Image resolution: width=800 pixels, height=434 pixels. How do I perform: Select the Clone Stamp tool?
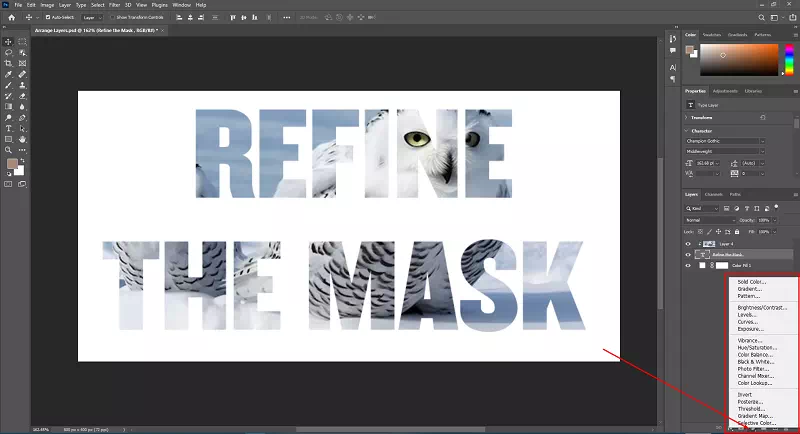(x=22, y=85)
